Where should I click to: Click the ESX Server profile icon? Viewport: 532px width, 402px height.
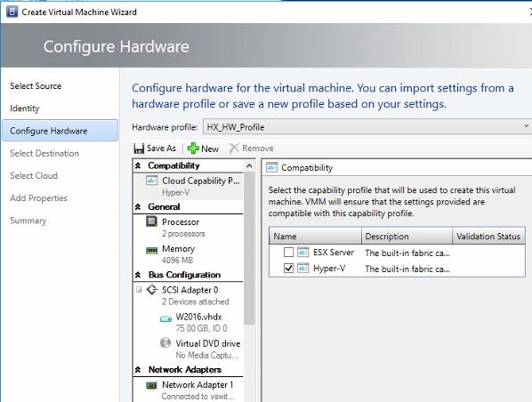[303, 252]
